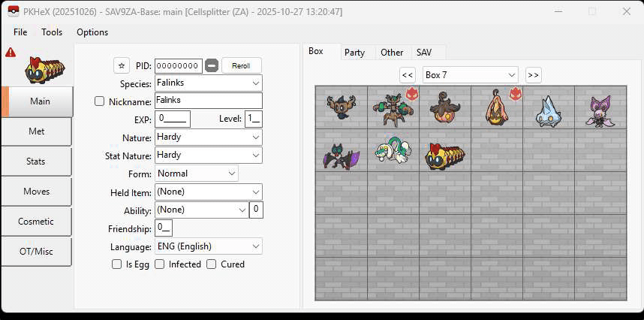Check the Is Egg checkbox
Screen dimensions: 644x320
(116, 264)
